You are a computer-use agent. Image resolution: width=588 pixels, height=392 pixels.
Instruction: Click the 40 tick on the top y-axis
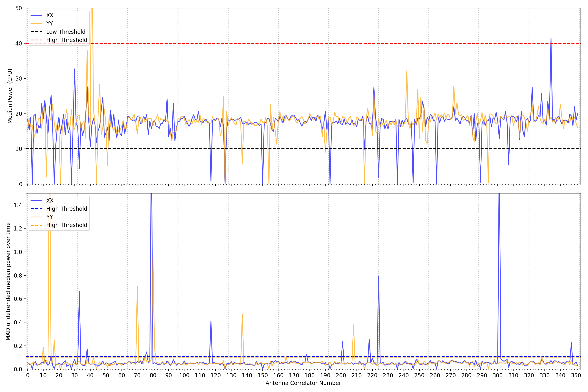19,44
